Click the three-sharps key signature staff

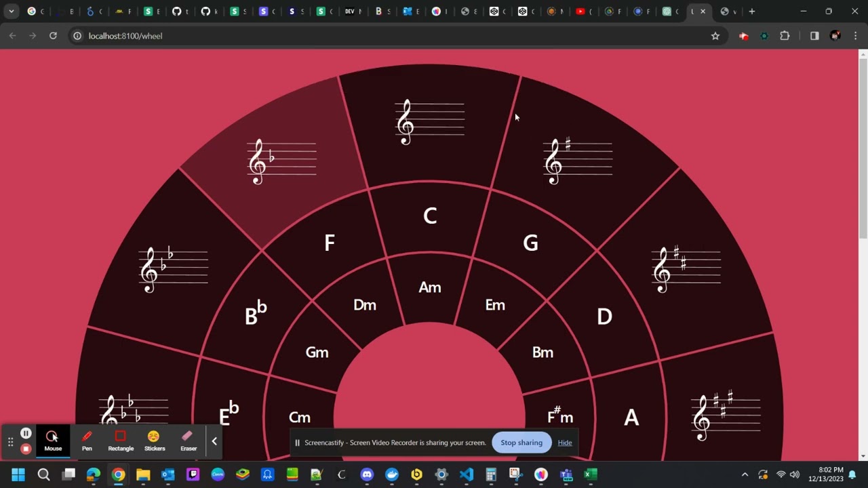tap(726, 415)
